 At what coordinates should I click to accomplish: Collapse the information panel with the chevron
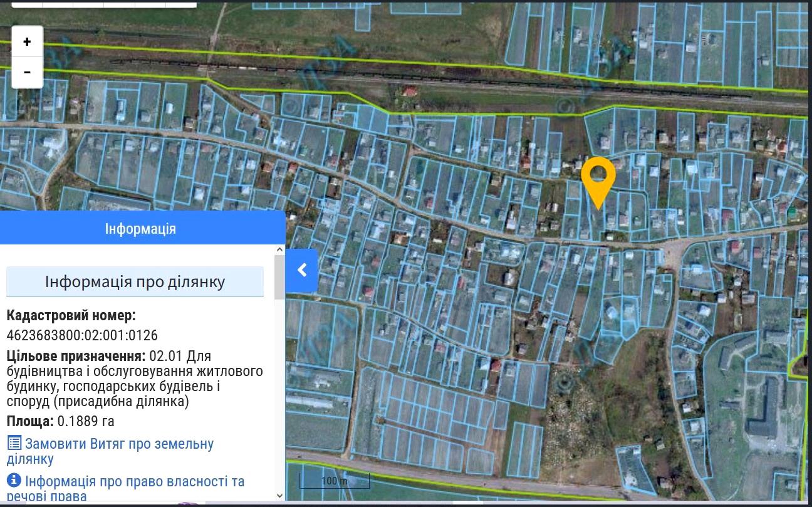coord(302,270)
